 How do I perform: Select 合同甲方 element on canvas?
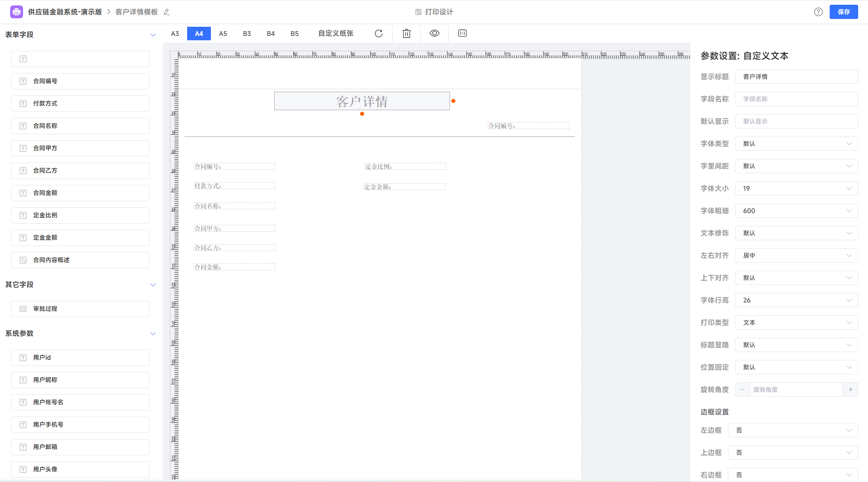234,228
